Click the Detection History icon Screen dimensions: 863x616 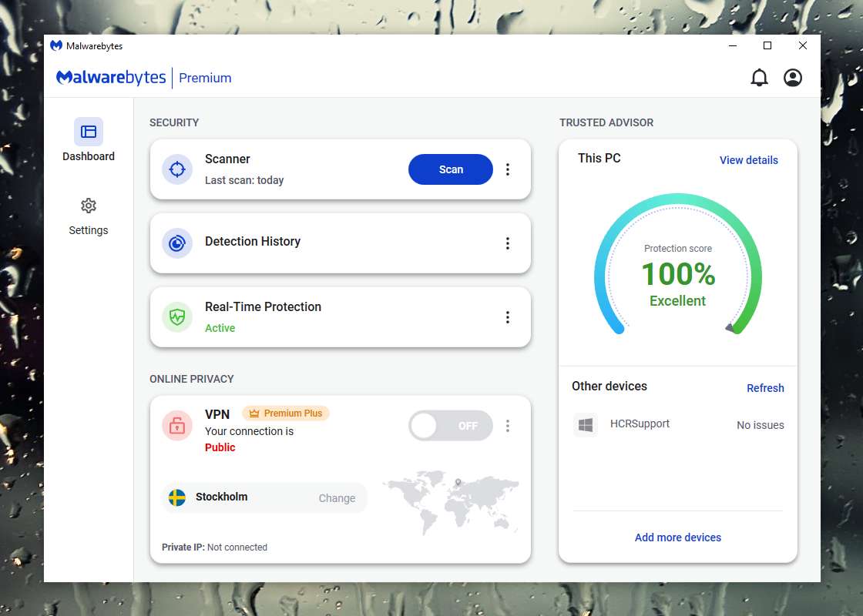pos(177,243)
